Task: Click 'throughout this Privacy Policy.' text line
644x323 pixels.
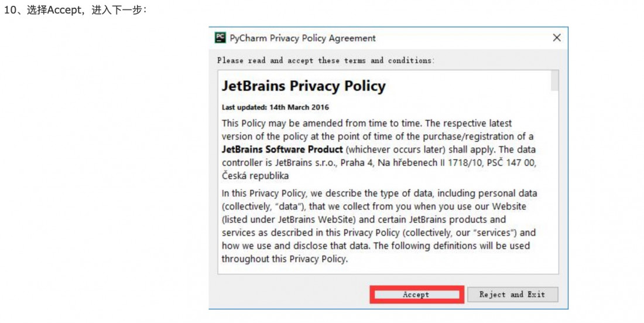Action: (x=285, y=259)
